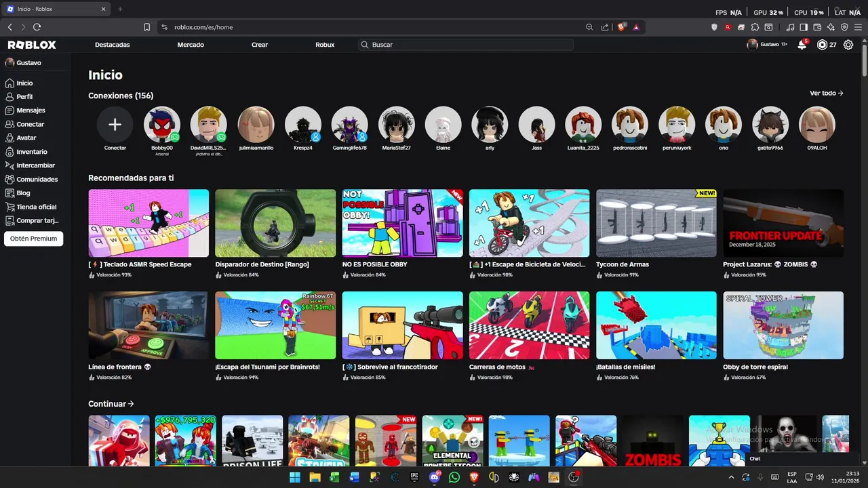Open Comprar tarjeta in the sidebar
The image size is (868, 488).
[36, 220]
